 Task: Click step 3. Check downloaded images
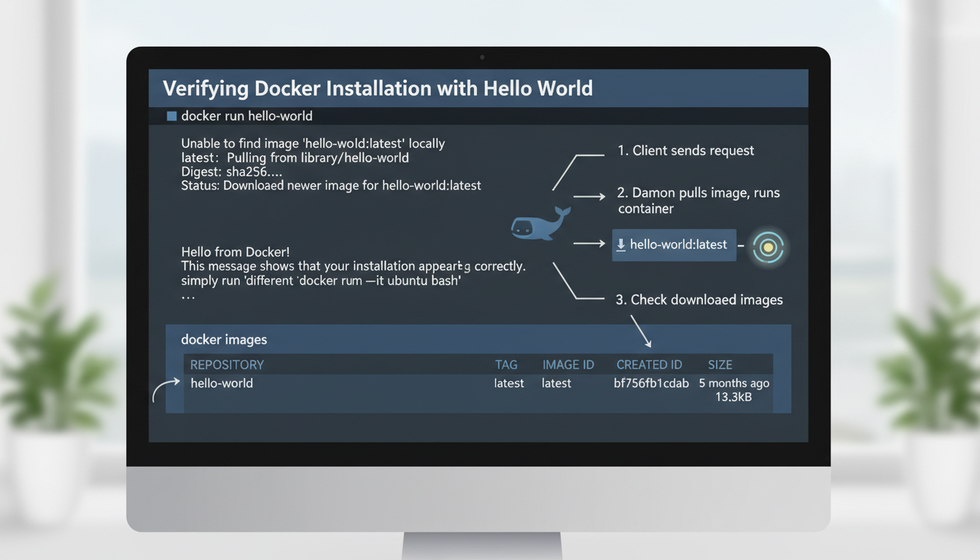coord(699,300)
